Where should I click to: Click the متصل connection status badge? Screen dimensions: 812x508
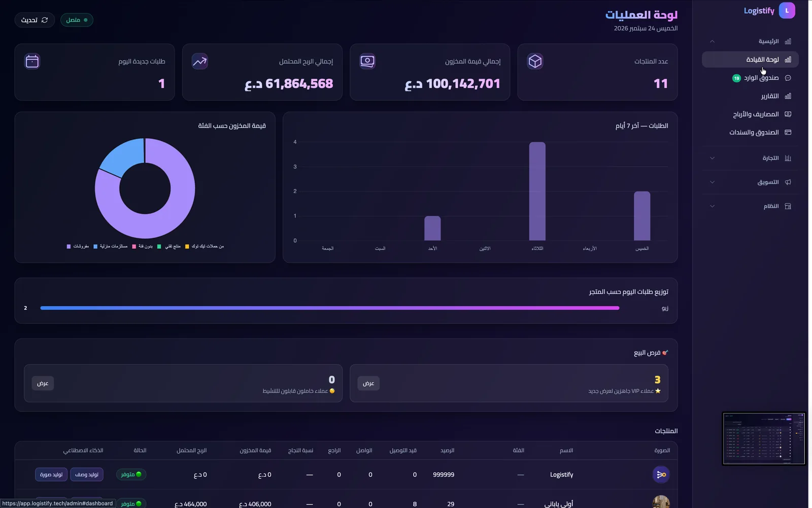77,20
